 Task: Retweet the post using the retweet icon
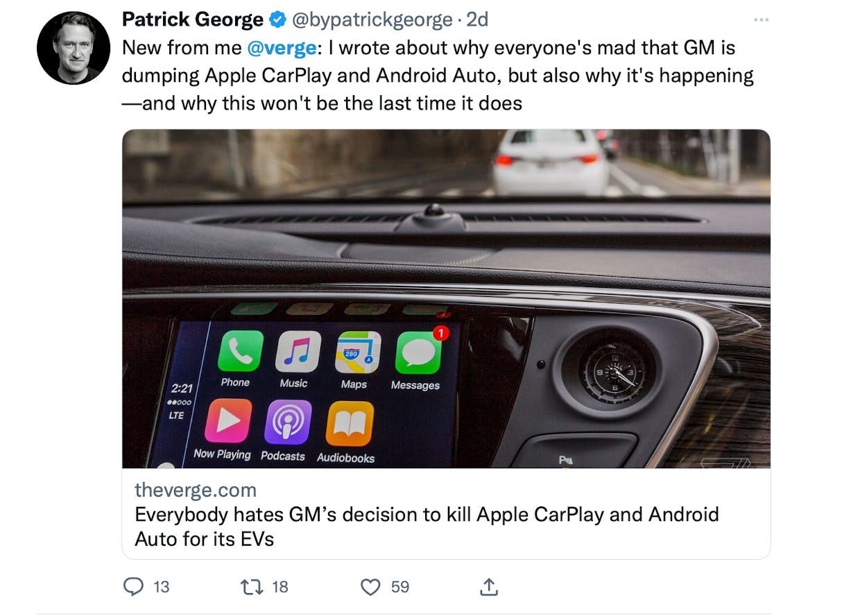(250, 587)
